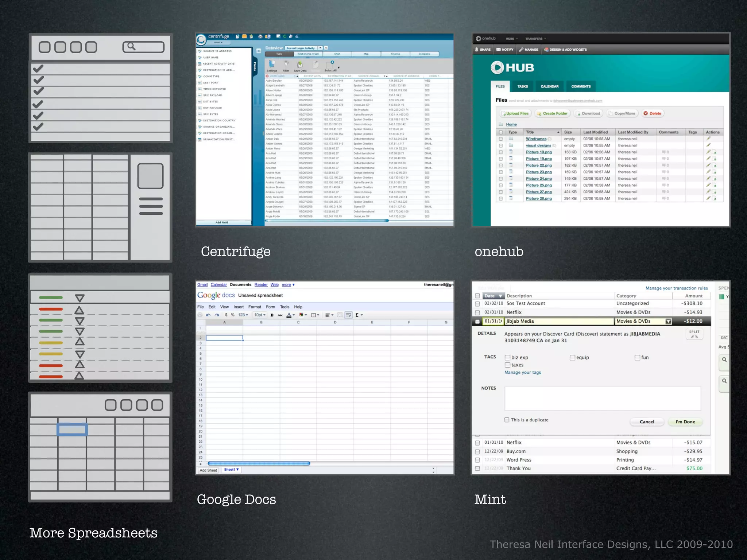The image size is (747, 560).
Task: Click the edit pencil for Wireframes row
Action: click(x=708, y=139)
